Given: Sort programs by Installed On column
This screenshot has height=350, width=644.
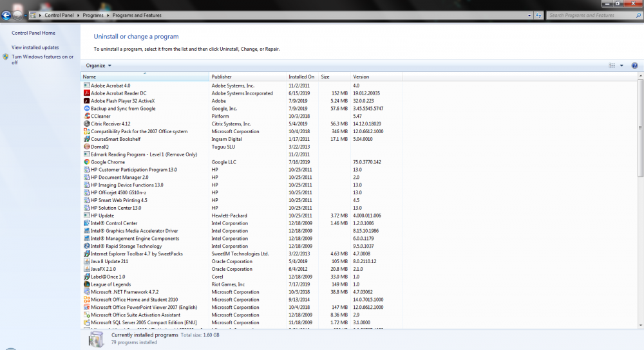Looking at the screenshot, I should coord(301,77).
